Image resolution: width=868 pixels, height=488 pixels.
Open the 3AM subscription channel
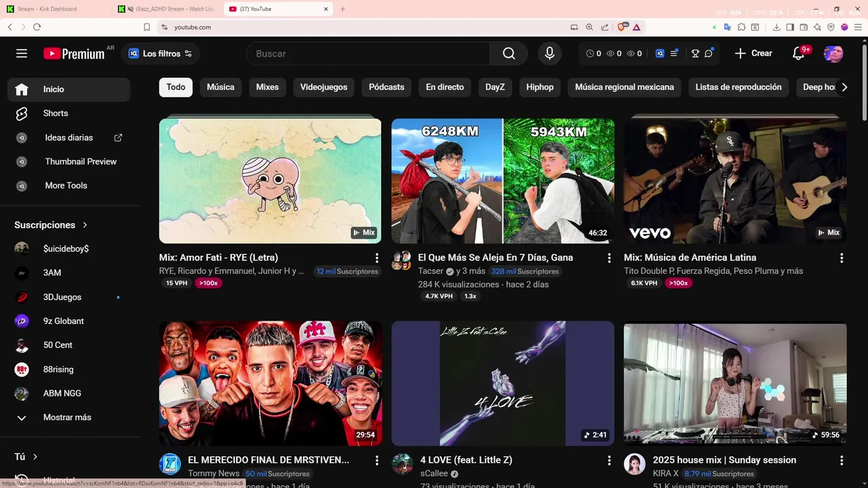pyautogui.click(x=68, y=272)
